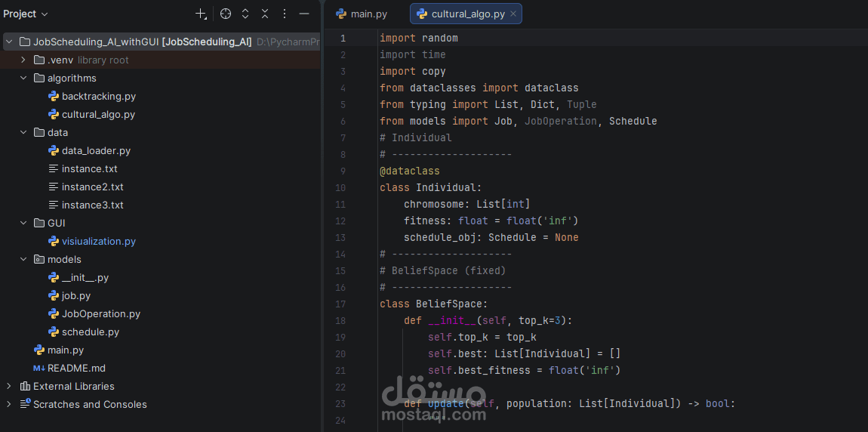Viewport: 868px width, 432px height.
Task: Click the text file icon beside instance2.txt
Action: click(53, 187)
